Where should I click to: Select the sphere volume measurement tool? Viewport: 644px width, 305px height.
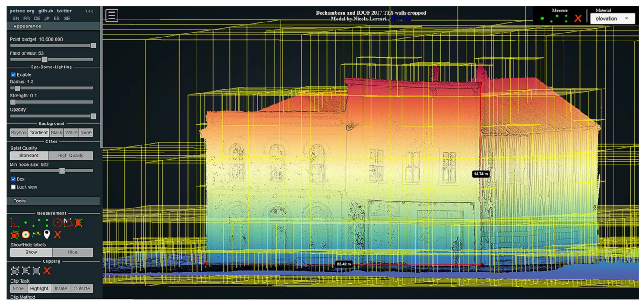[26, 234]
